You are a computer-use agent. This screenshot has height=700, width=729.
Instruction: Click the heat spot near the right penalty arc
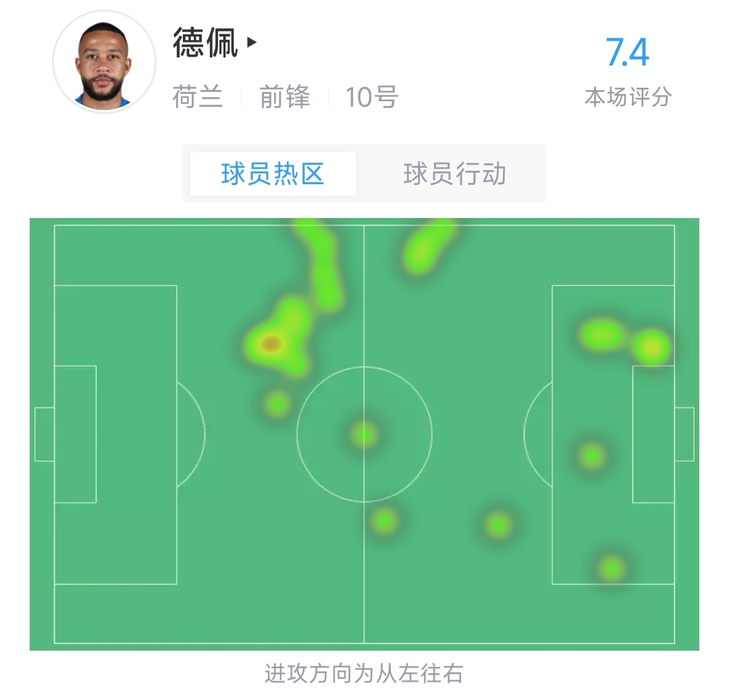[x=593, y=456]
